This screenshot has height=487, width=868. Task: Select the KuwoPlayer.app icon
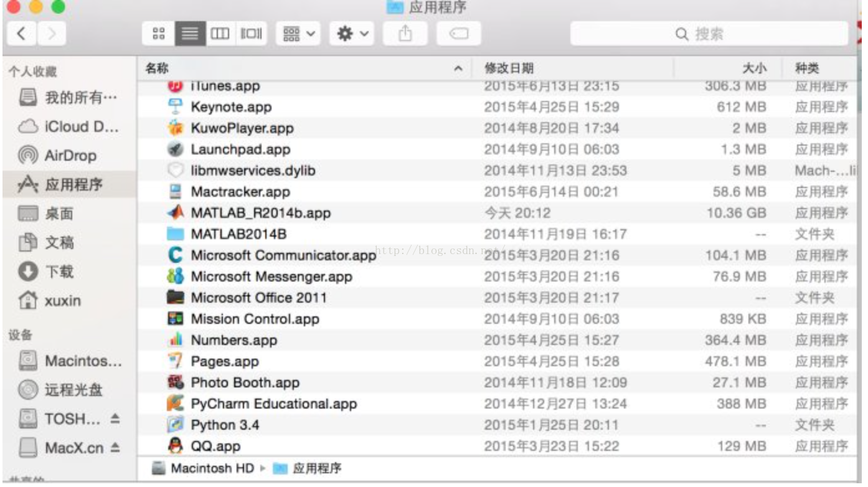coord(176,128)
